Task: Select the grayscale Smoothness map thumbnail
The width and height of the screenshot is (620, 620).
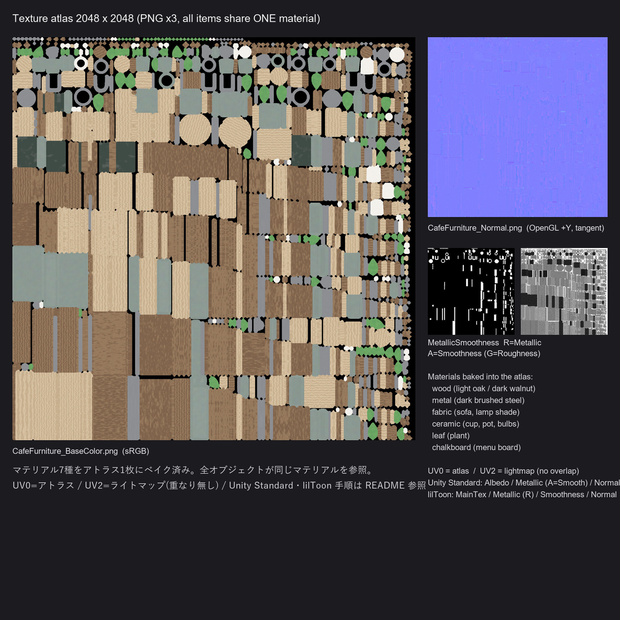Action: (564, 291)
